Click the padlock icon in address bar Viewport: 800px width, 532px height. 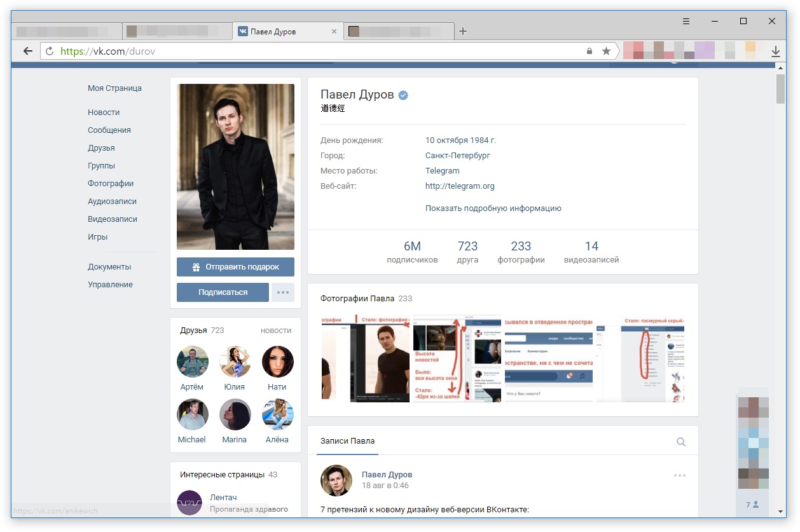coord(590,51)
